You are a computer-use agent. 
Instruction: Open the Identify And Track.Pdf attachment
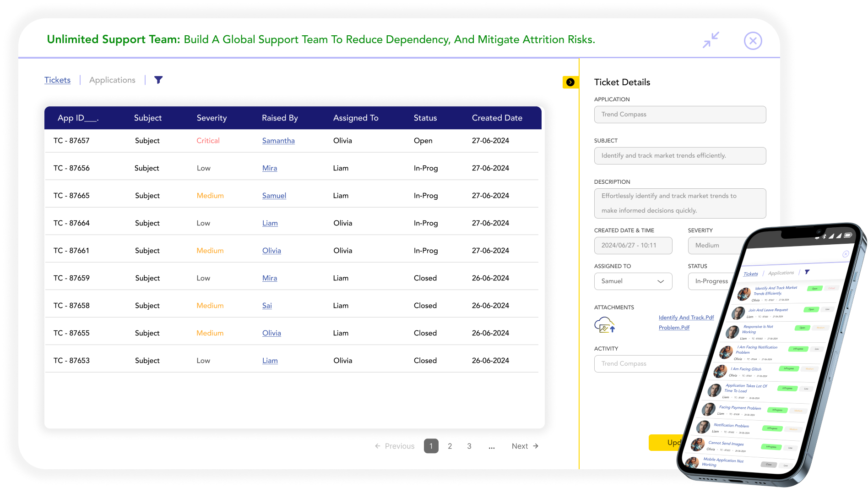point(686,318)
